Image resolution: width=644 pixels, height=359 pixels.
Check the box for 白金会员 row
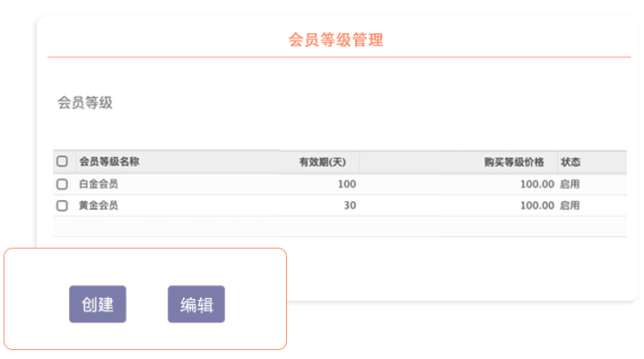pyautogui.click(x=62, y=184)
